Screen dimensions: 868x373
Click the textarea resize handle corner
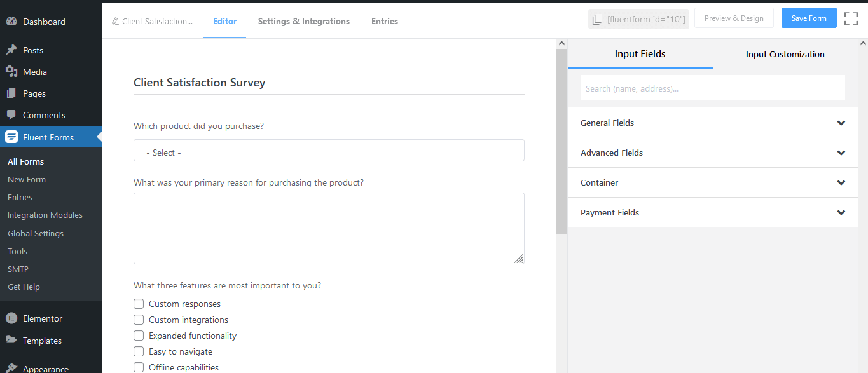click(x=519, y=259)
